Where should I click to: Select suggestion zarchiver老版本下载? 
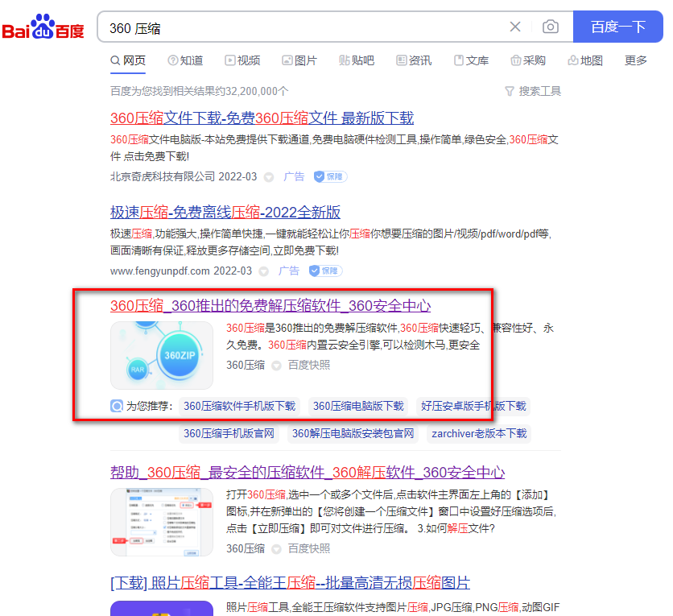(x=479, y=433)
